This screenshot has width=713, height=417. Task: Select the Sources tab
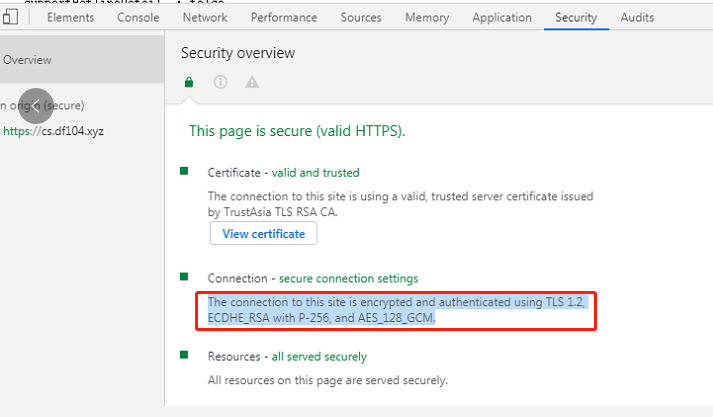[361, 18]
